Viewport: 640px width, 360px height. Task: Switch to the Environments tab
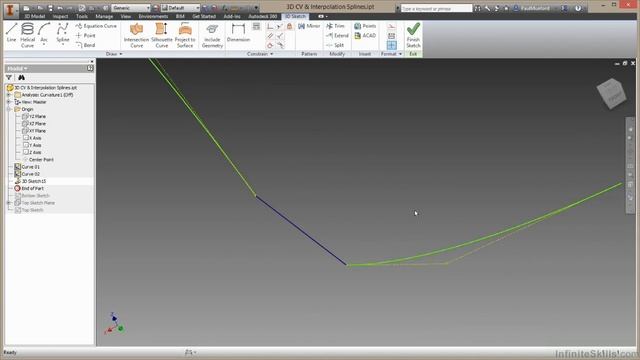click(153, 16)
